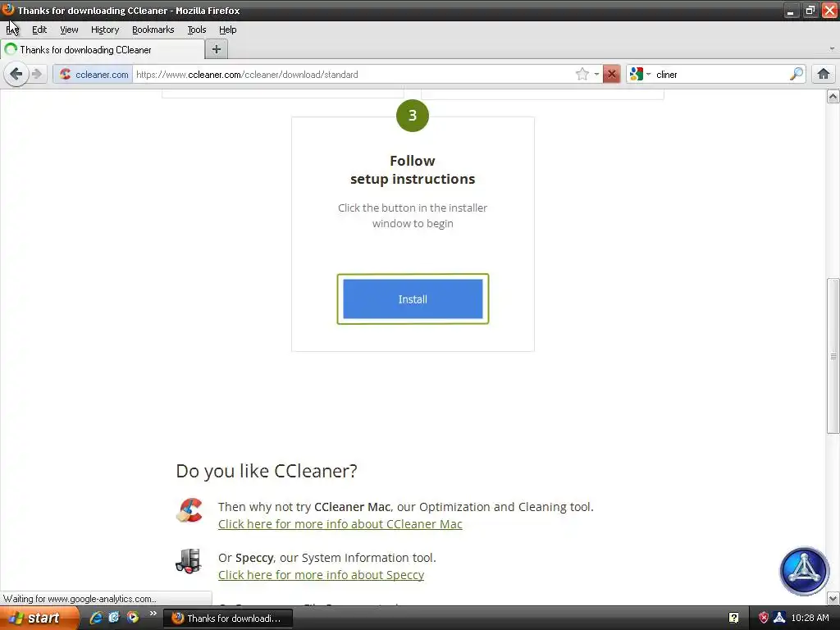840x630 pixels.
Task: Launch Internet Explorer from quick launch
Action: coord(96,618)
